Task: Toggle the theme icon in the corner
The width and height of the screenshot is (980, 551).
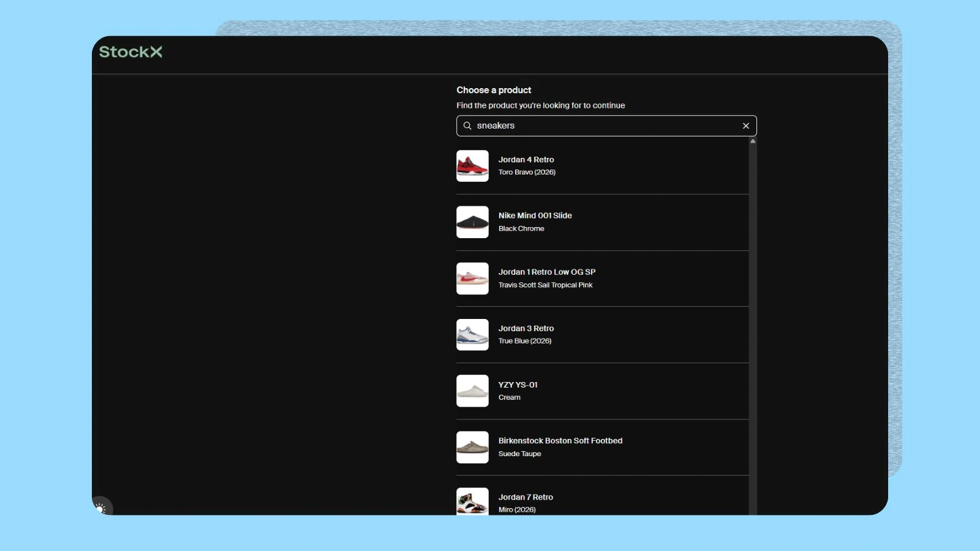Action: pos(101,508)
